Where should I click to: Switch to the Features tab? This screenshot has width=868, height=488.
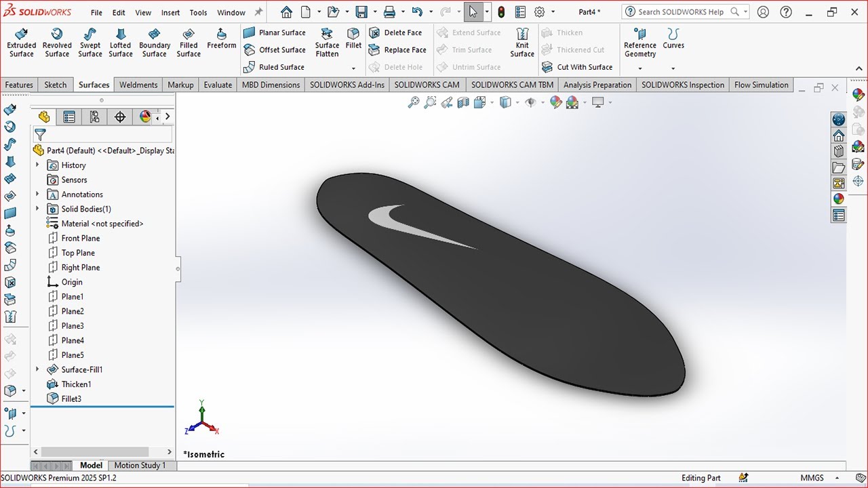point(19,85)
